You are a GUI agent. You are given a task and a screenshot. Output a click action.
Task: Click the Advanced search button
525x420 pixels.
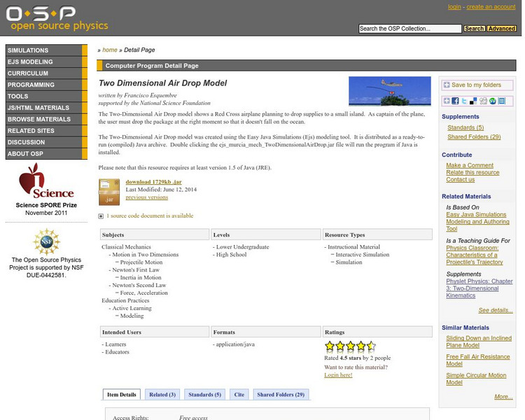[x=501, y=29]
